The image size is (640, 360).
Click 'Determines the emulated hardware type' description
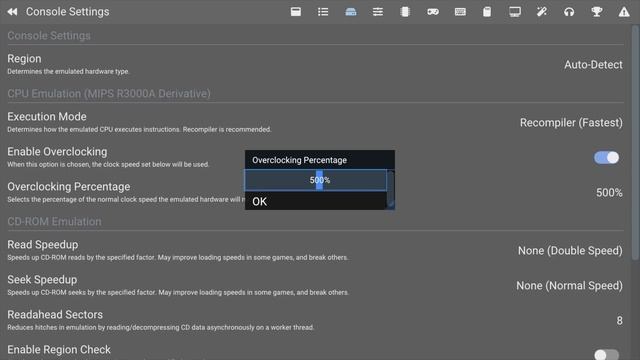pyautogui.click(x=68, y=71)
